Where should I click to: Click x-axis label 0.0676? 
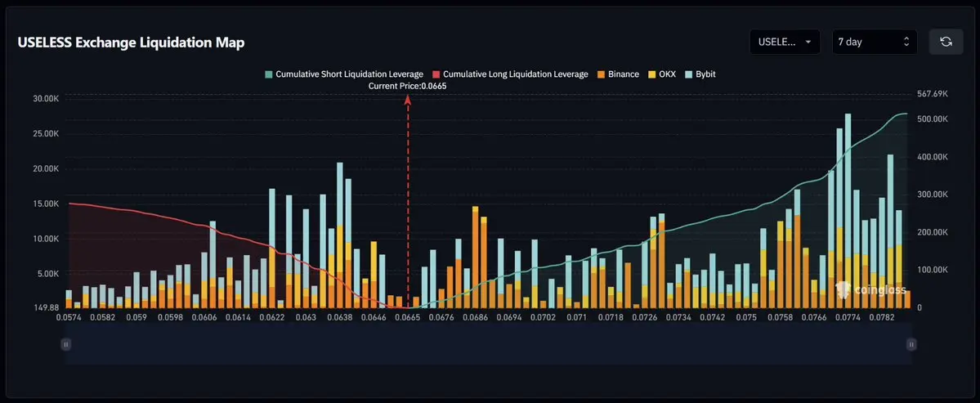(x=442, y=317)
